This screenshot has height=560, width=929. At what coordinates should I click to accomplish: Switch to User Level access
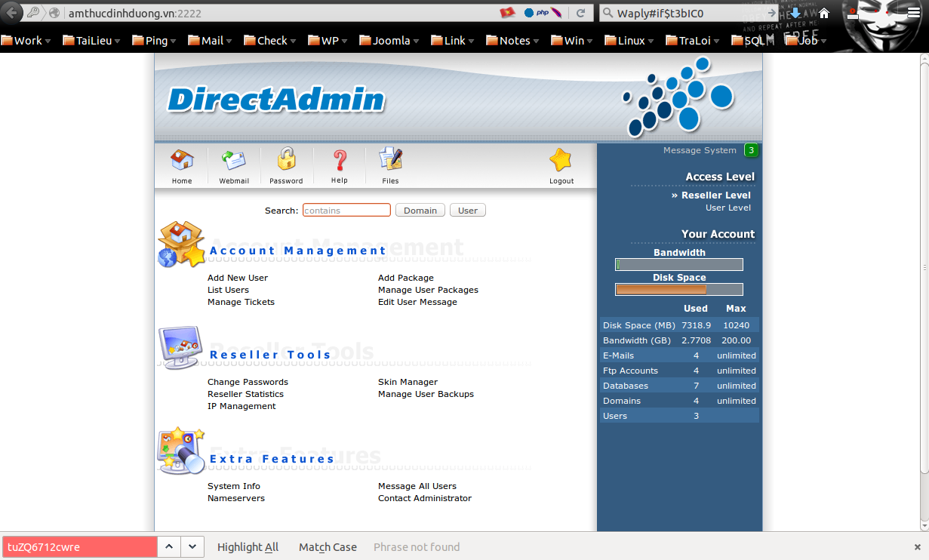pos(728,208)
